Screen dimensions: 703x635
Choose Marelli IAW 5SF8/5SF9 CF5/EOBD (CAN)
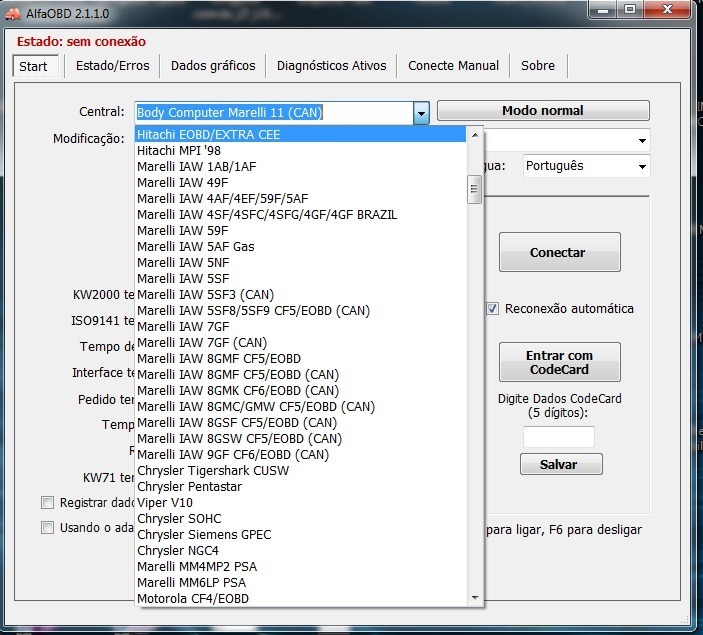point(300,311)
